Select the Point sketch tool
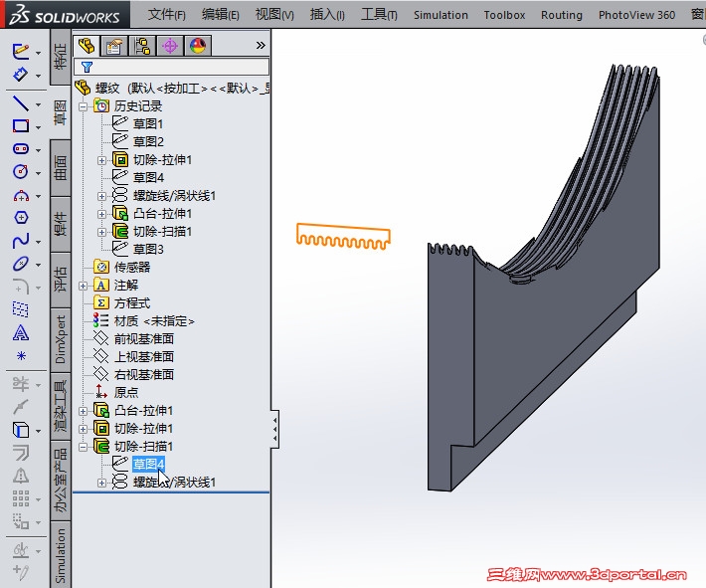 click(21, 356)
